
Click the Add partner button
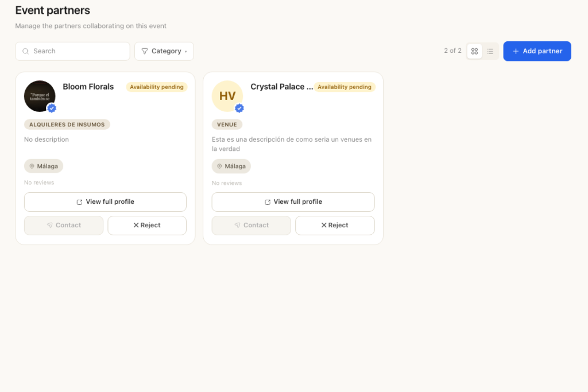pos(537,51)
